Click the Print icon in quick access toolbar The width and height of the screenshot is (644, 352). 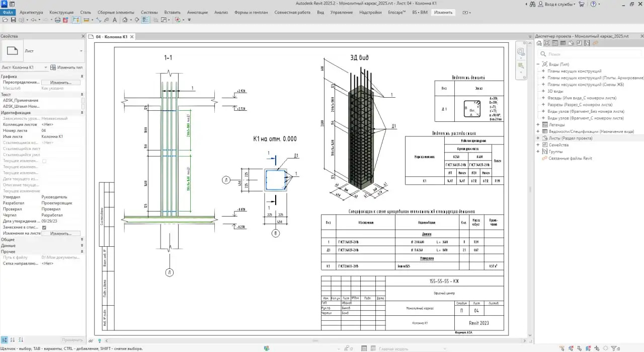57,20
